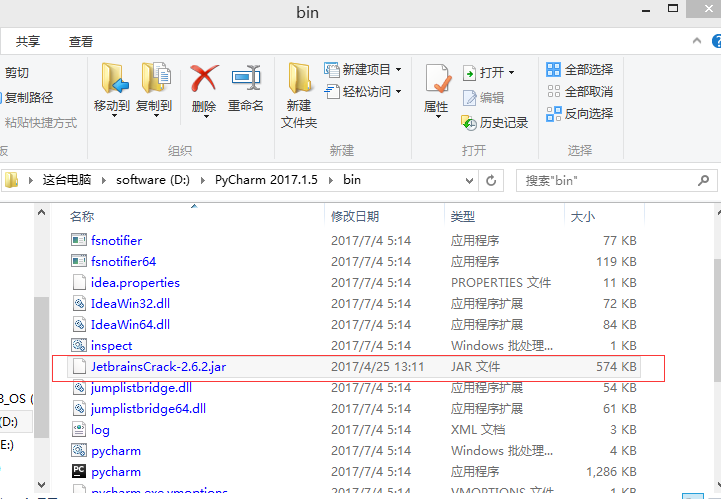This screenshot has height=499, width=721.
Task: Open address bar history dropdown
Action: tap(469, 180)
